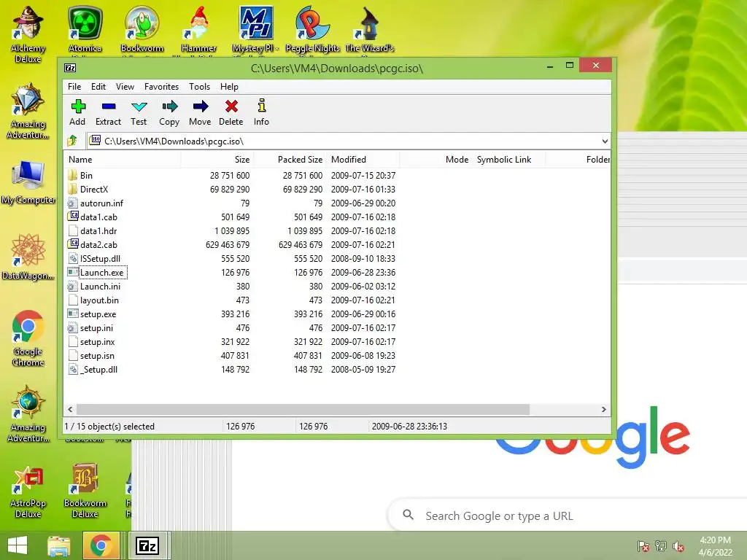
Task: Open My Computer desktop icon
Action: pyautogui.click(x=28, y=183)
